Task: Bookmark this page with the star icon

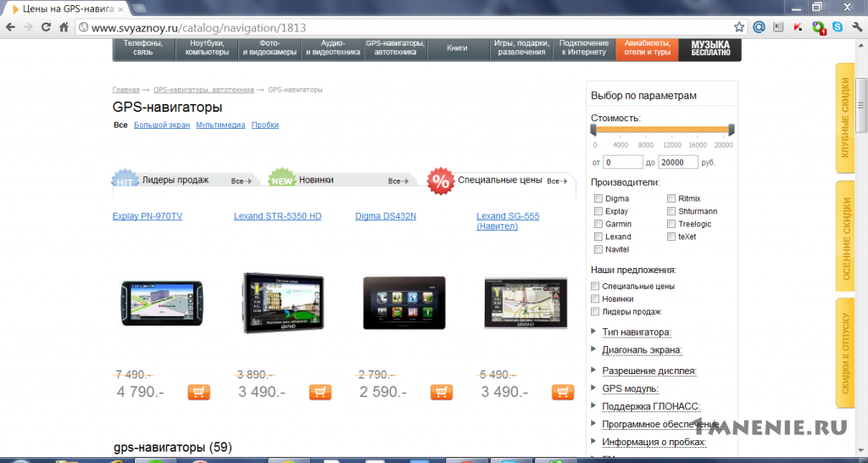Action: coord(739,27)
